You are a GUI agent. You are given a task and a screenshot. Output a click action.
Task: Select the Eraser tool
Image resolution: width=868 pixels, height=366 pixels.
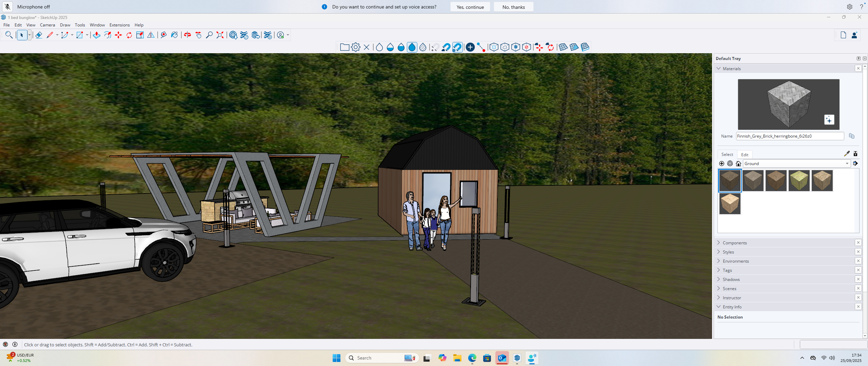click(x=39, y=35)
